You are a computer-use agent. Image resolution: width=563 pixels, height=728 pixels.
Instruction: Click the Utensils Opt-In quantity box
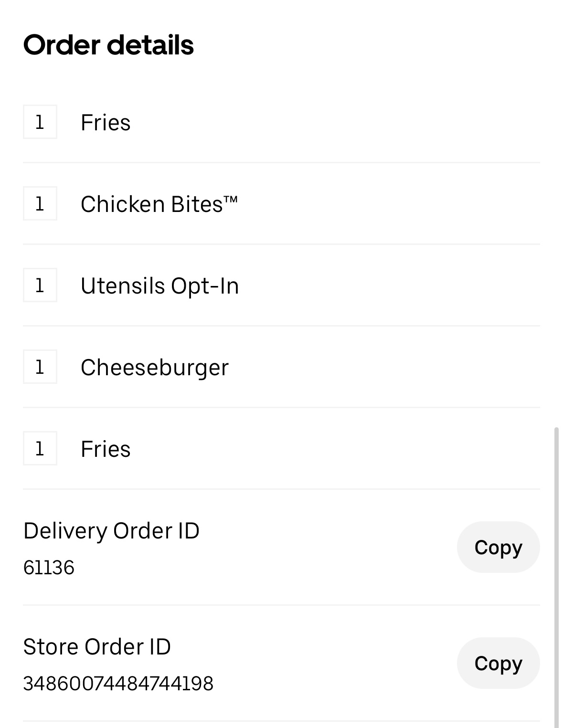coord(40,285)
